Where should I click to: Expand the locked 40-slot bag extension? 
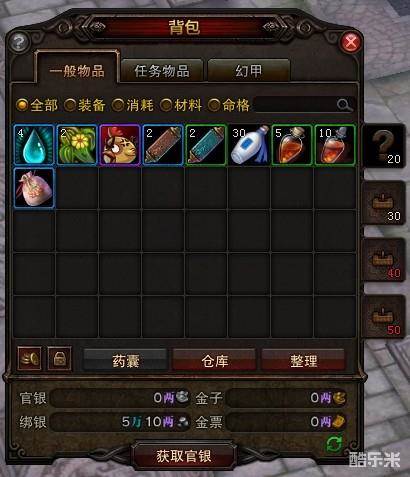click(x=384, y=260)
